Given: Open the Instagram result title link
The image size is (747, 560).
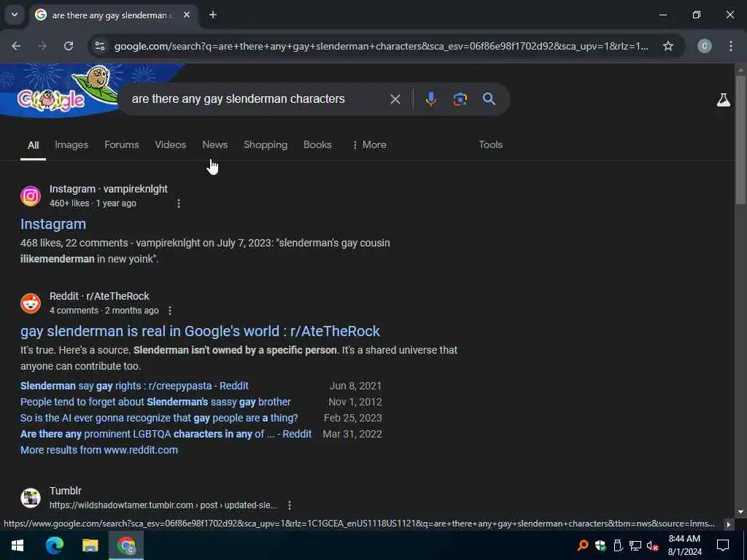Looking at the screenshot, I should pyautogui.click(x=53, y=224).
